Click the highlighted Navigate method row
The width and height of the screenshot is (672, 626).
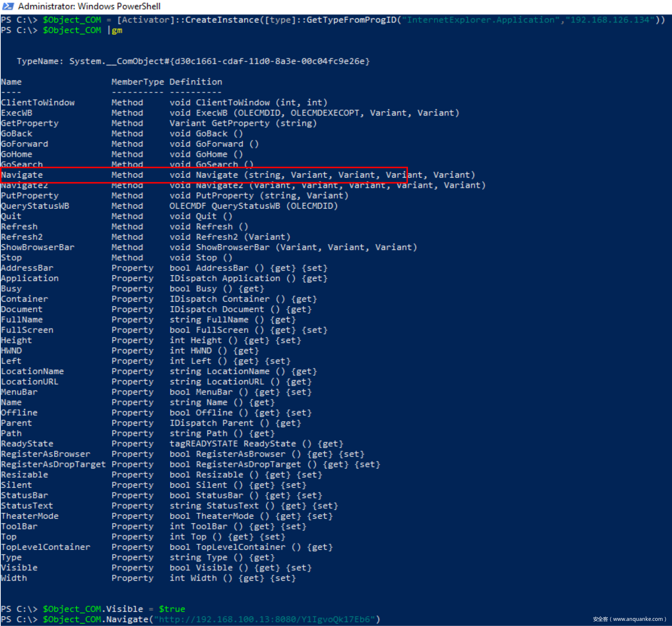(204, 175)
